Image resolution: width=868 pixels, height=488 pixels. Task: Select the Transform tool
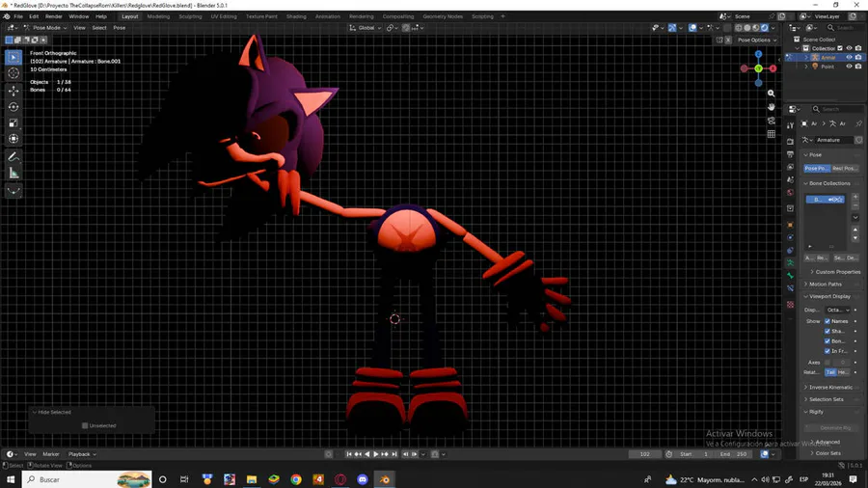pyautogui.click(x=14, y=139)
